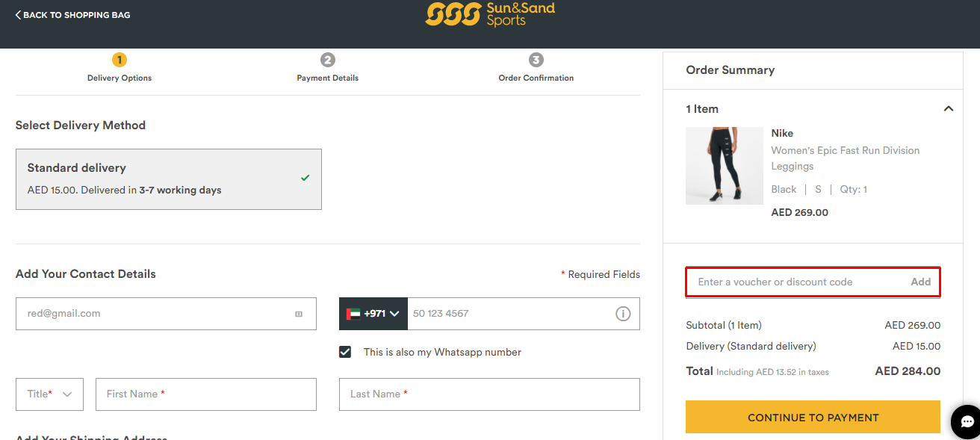This screenshot has height=440, width=980.
Task: Click the Payment Details step label
Action: pos(328,78)
